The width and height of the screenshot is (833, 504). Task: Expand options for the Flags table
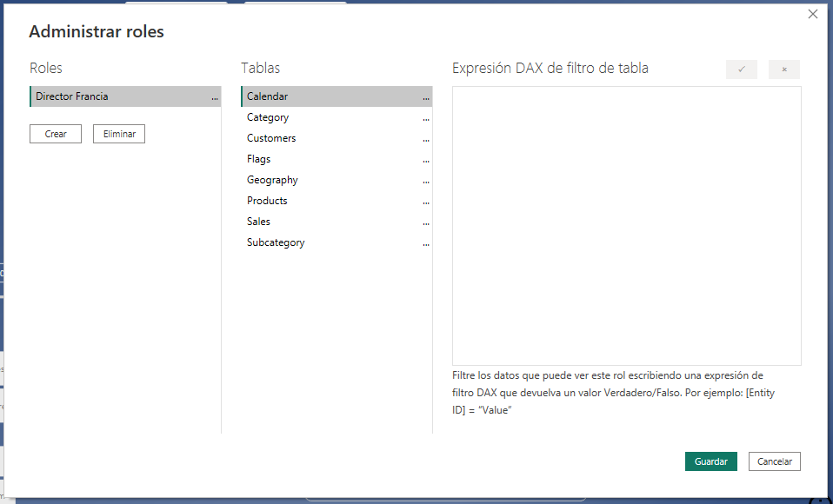[426, 160]
